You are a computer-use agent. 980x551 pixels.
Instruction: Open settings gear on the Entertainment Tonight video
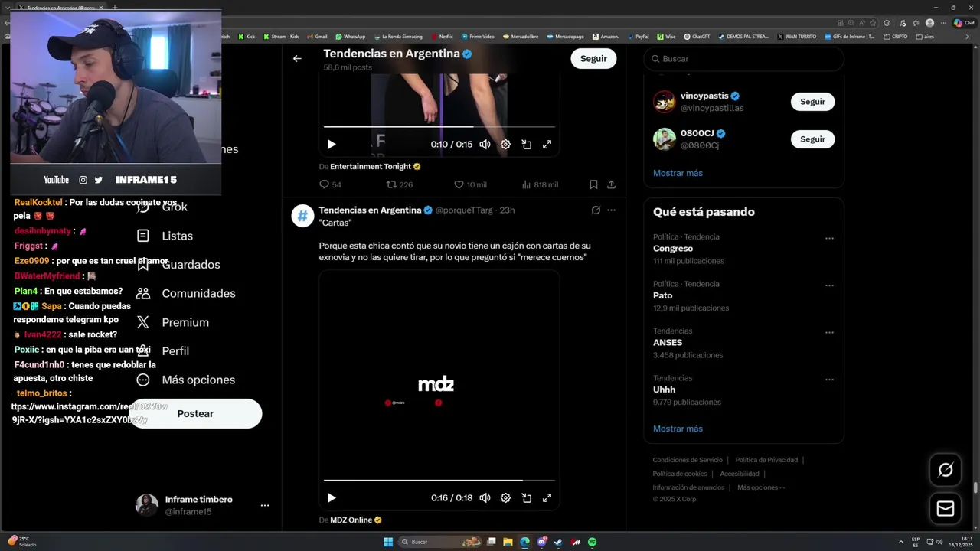coord(505,144)
